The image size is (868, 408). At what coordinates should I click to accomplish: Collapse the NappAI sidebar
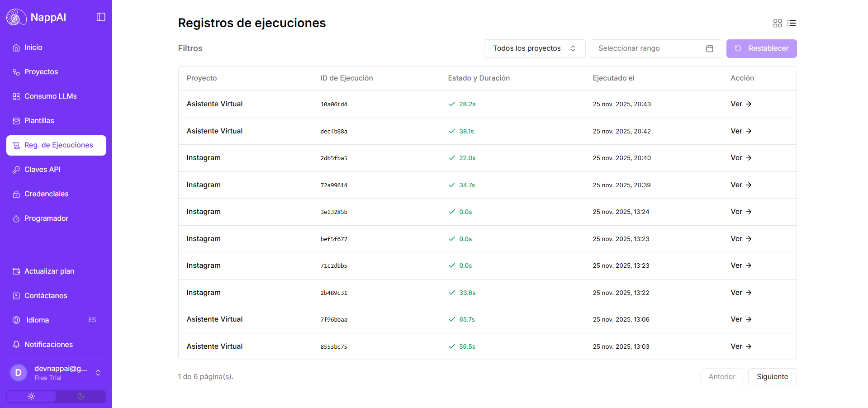click(x=100, y=17)
